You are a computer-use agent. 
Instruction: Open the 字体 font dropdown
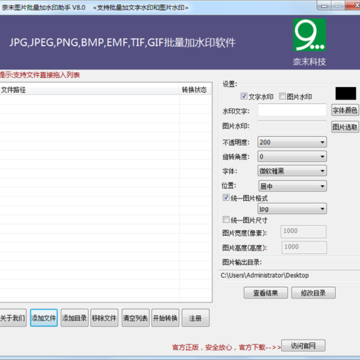(x=292, y=171)
